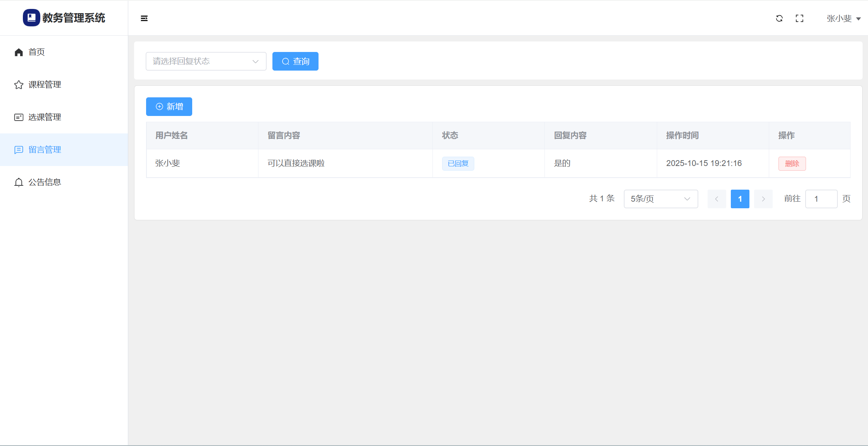Viewport: 868px width, 446px height.
Task: Open the 张小斐 user dropdown menu
Action: pos(843,19)
